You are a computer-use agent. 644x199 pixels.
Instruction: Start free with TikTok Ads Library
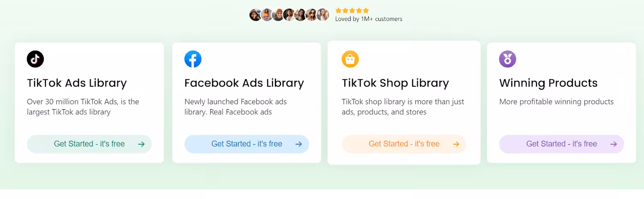pos(89,144)
